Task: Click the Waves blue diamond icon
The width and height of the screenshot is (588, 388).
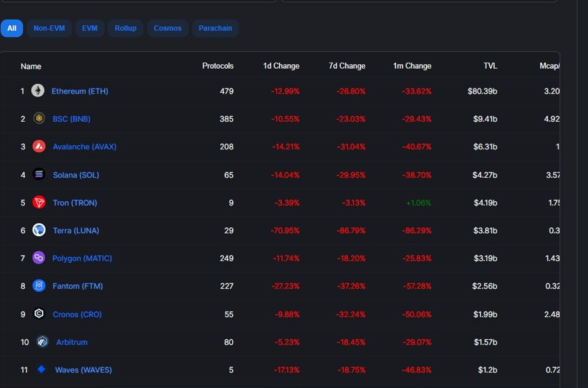Action: [41, 369]
